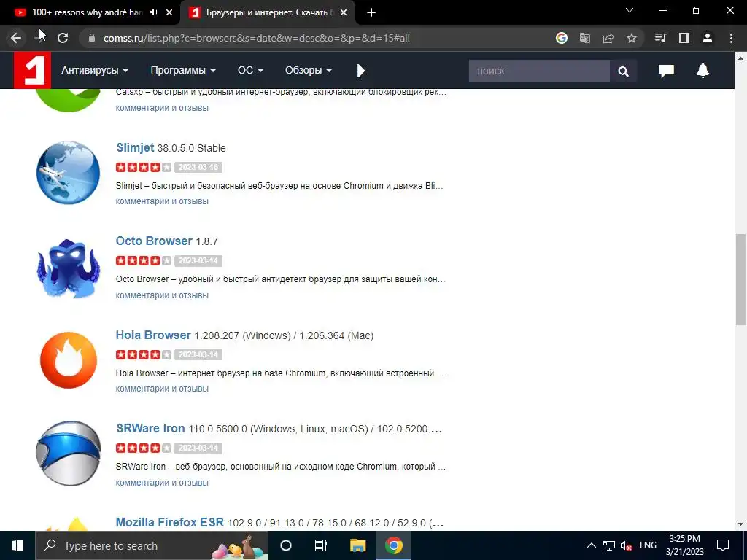The width and height of the screenshot is (747, 560).
Task: Click the Octo Browser star rating
Action: (x=144, y=260)
